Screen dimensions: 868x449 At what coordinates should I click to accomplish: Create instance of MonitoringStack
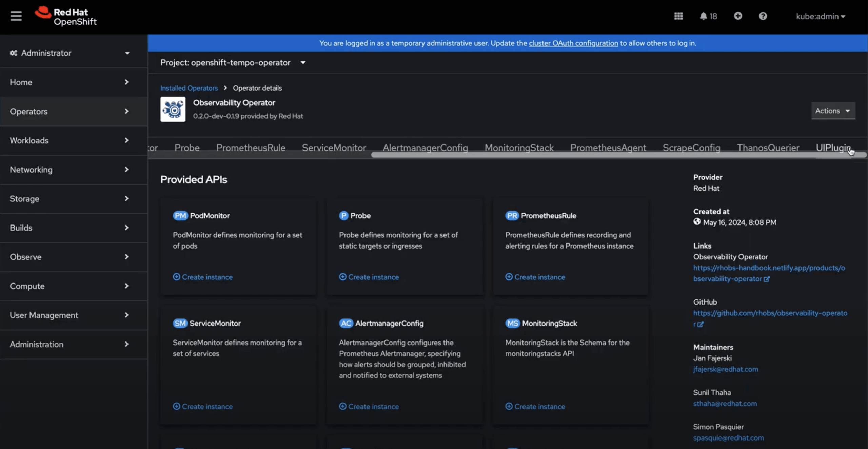point(535,407)
